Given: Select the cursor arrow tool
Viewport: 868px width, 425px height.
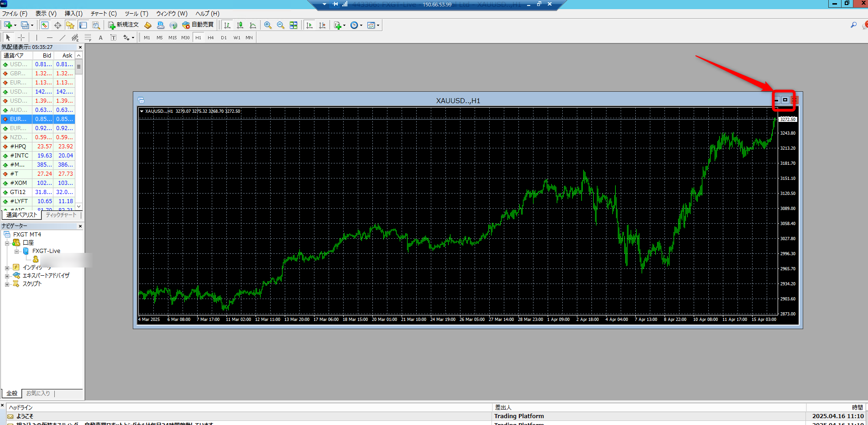Looking at the screenshot, I should [8, 37].
